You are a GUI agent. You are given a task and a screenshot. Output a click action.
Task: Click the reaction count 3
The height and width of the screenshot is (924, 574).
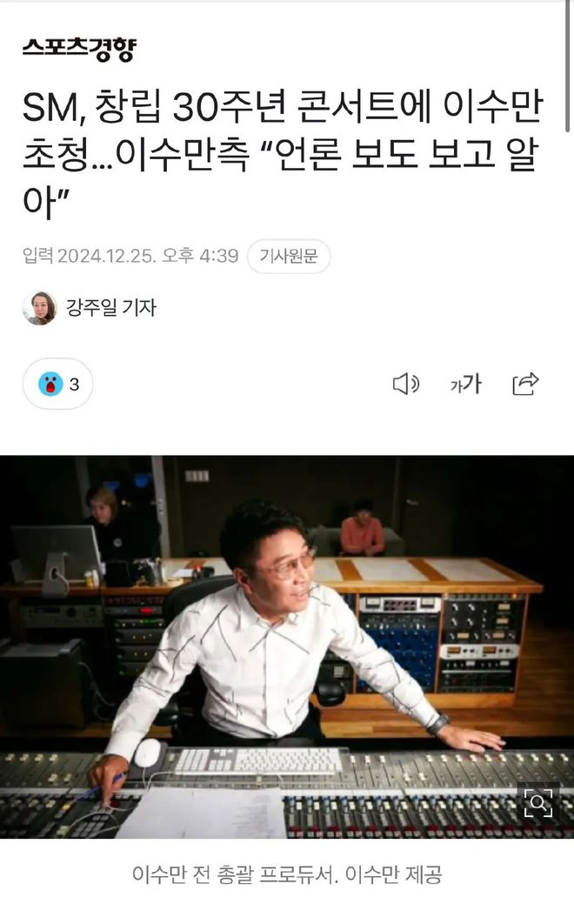pos(74,385)
